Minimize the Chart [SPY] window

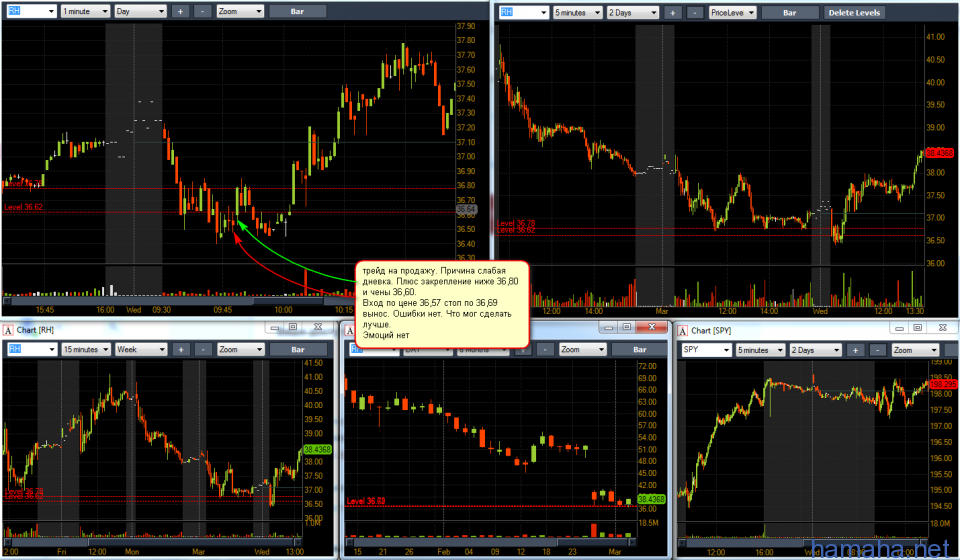pyautogui.click(x=900, y=328)
